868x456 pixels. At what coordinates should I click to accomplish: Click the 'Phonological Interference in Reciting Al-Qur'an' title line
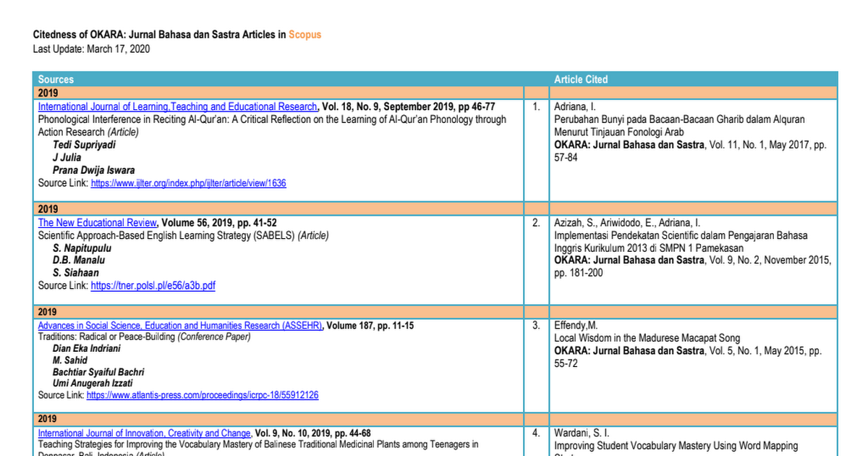272,119
